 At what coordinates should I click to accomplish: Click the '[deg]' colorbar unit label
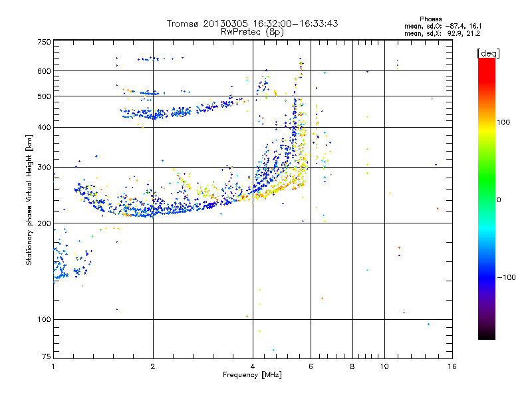488,53
